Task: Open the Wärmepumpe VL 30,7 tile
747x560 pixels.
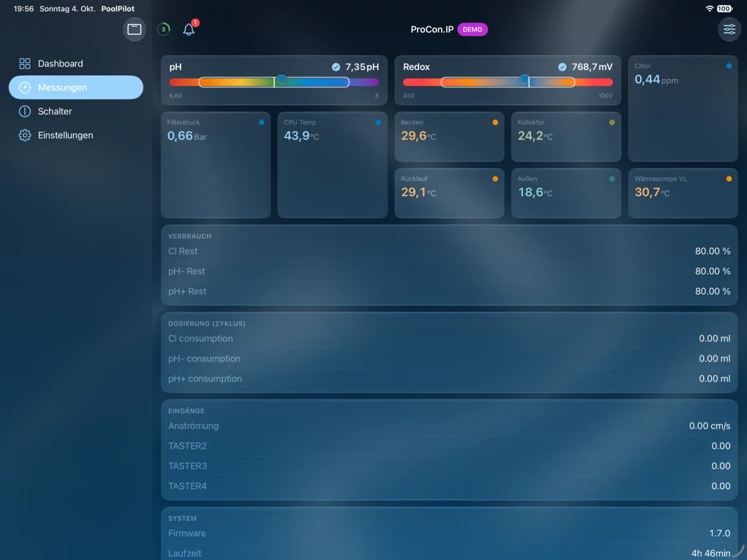Action: pos(683,193)
